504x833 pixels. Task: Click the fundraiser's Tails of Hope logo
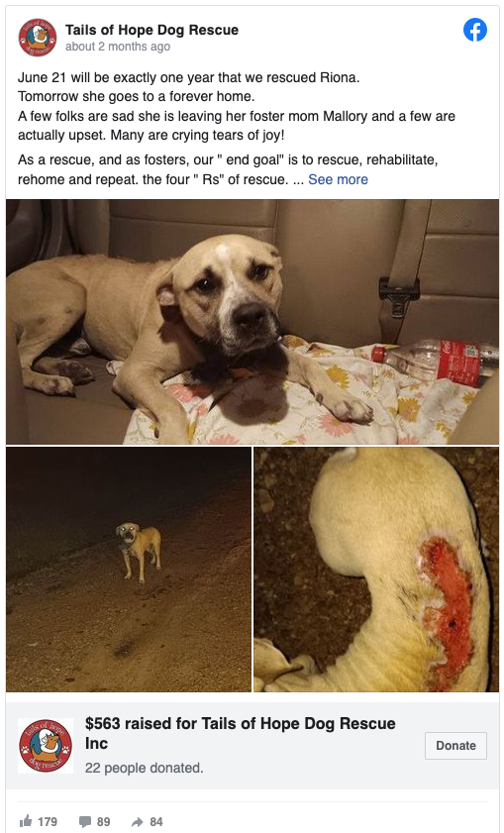pyautogui.click(x=46, y=746)
